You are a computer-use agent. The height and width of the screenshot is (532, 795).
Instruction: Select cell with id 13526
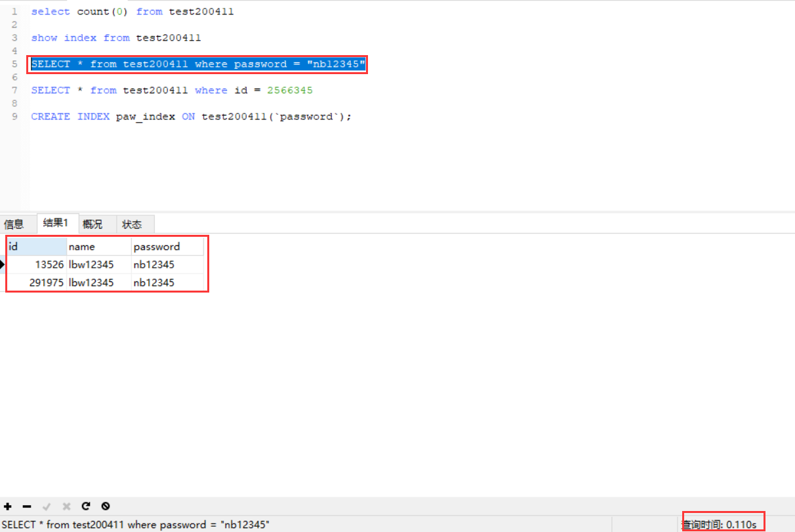coord(37,265)
